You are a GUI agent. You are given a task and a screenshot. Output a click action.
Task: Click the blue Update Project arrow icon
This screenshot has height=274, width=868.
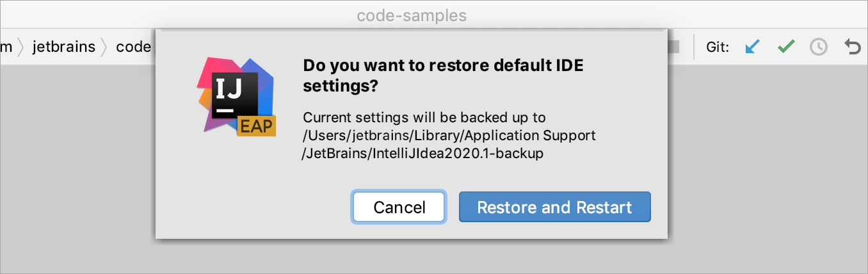pos(753,47)
